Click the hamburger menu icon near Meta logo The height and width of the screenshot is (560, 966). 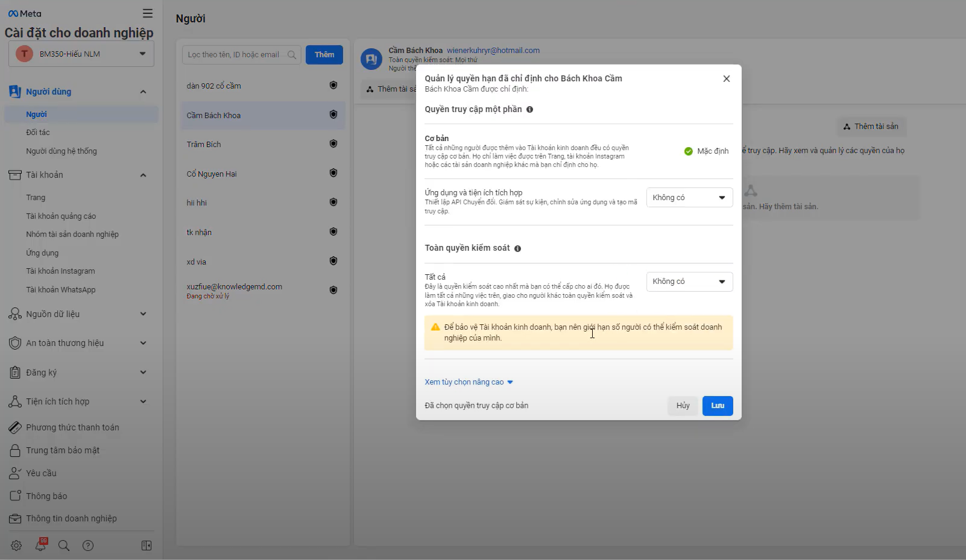[x=148, y=13]
